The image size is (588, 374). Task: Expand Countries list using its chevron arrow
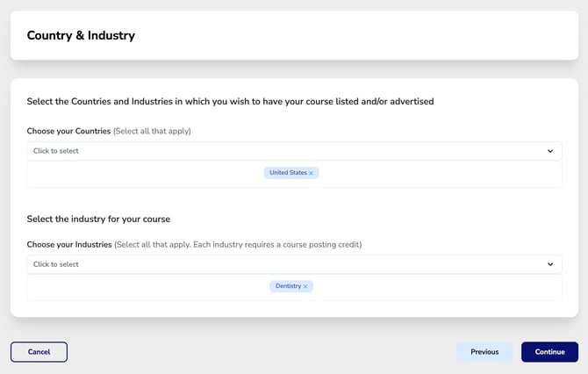click(550, 151)
